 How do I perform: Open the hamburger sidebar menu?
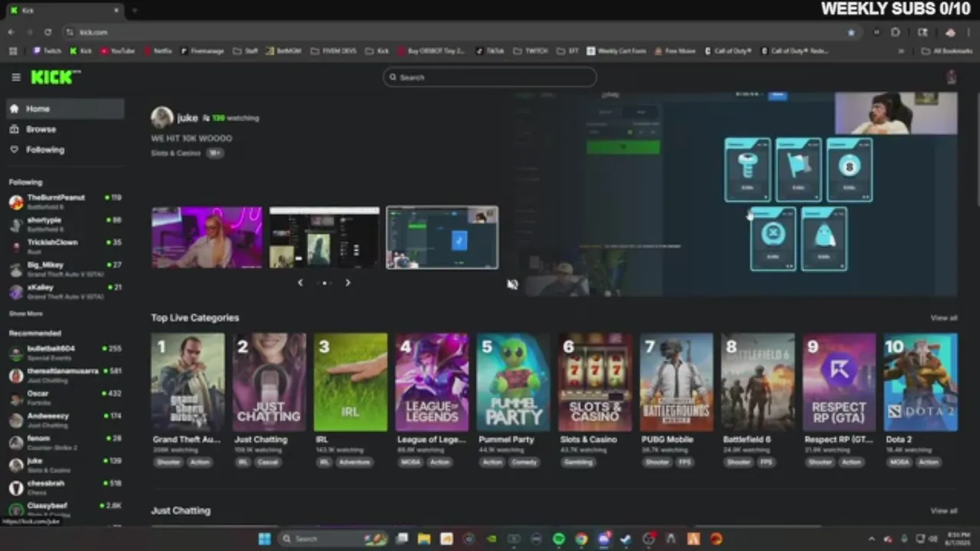[x=16, y=77]
